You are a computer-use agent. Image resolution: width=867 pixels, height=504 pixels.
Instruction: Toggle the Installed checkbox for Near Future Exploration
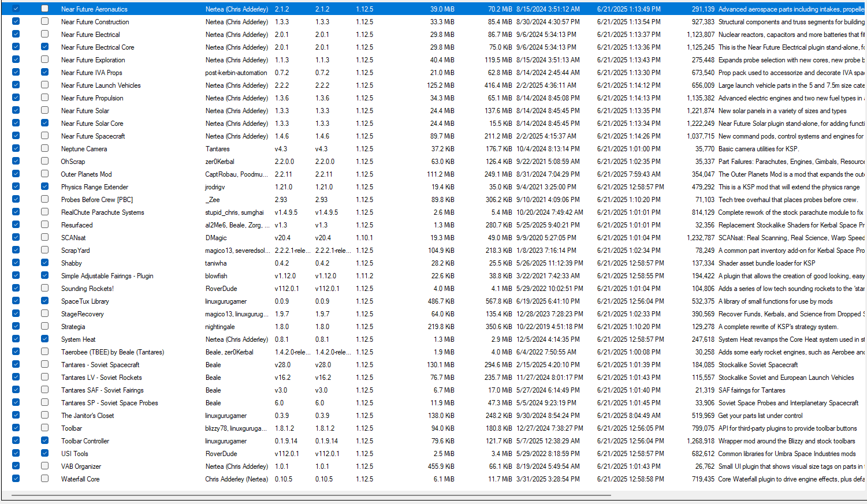tap(16, 59)
